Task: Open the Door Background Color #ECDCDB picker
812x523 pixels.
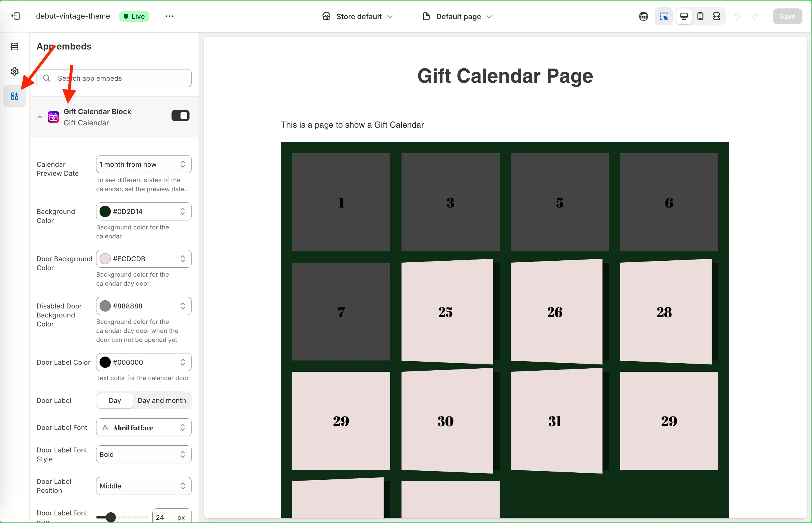Action: (144, 259)
